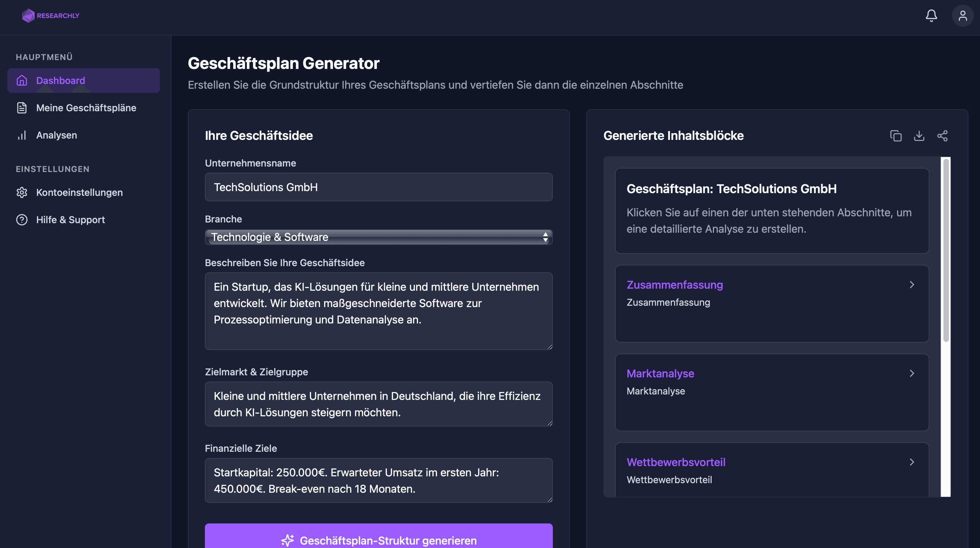
Task: Click the question mark icon for Hilfe
Action: pyautogui.click(x=22, y=220)
